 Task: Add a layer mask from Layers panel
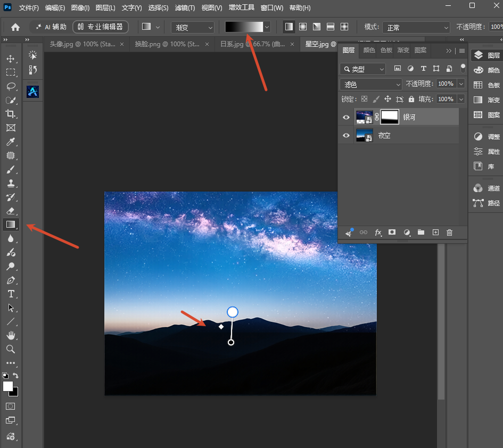point(392,232)
